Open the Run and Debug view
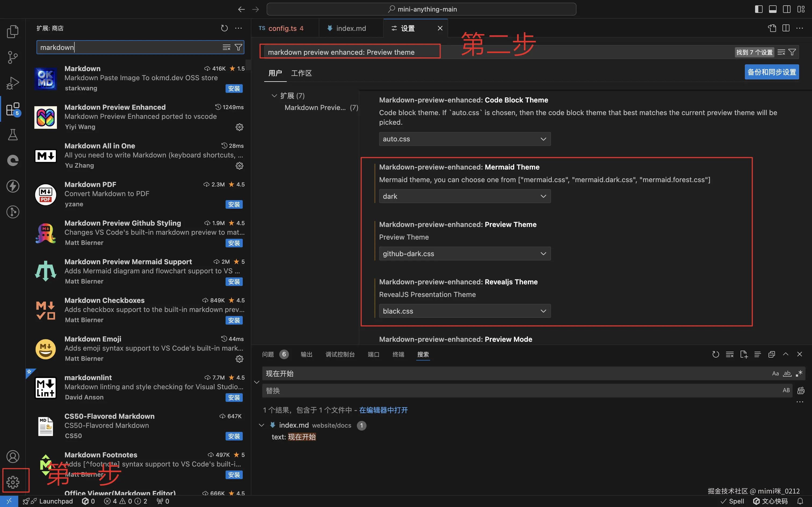The image size is (812, 507). 13,83
